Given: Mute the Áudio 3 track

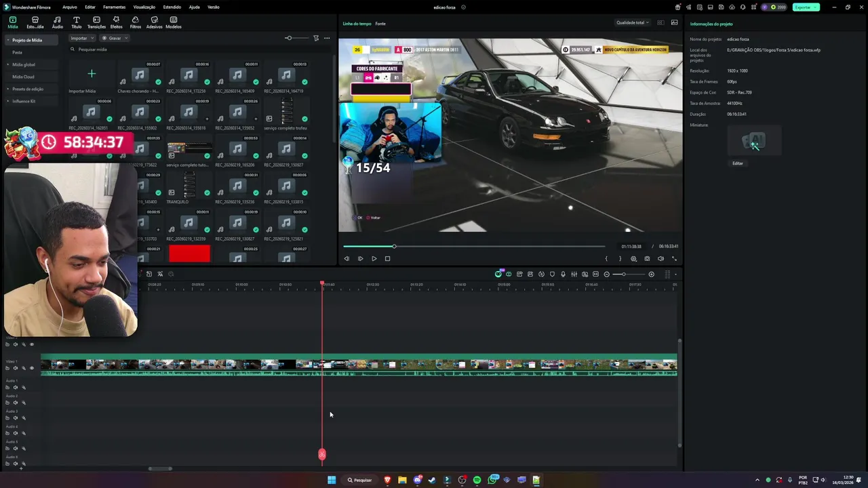Looking at the screenshot, I should click(16, 418).
